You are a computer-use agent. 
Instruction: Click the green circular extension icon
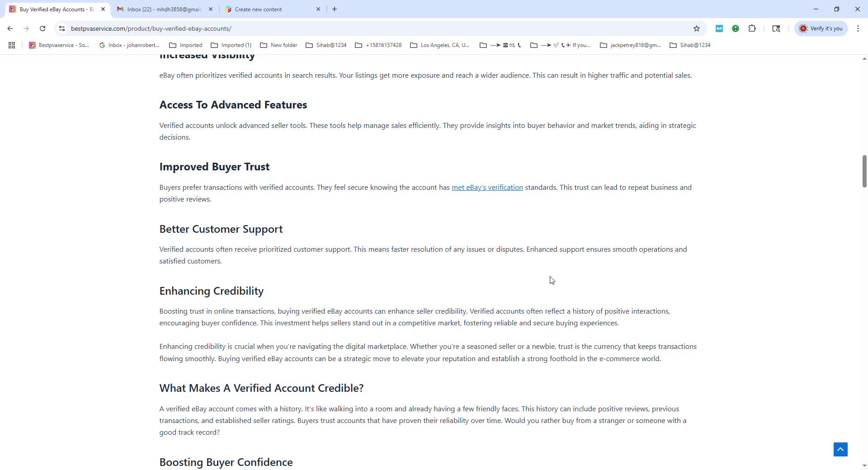pyautogui.click(x=736, y=28)
